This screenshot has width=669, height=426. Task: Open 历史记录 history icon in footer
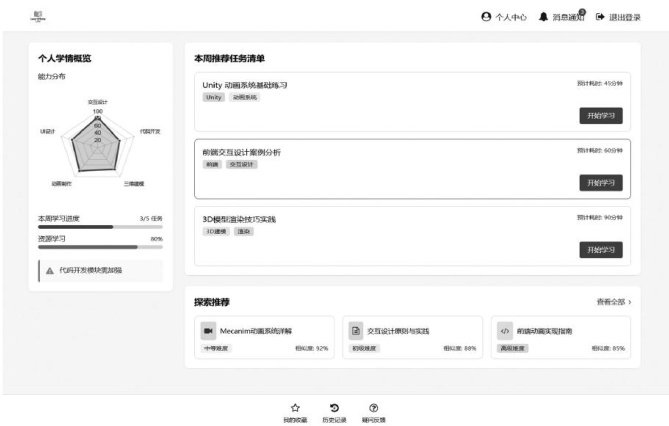334,408
